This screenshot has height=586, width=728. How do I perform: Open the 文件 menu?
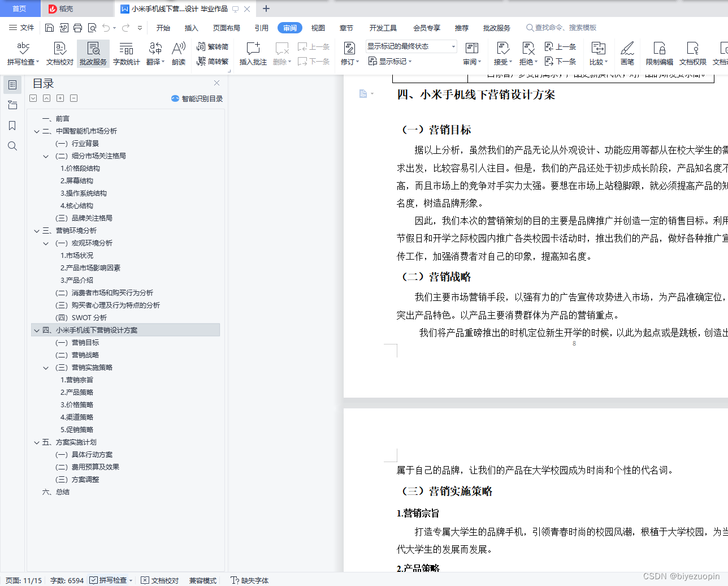click(x=21, y=28)
